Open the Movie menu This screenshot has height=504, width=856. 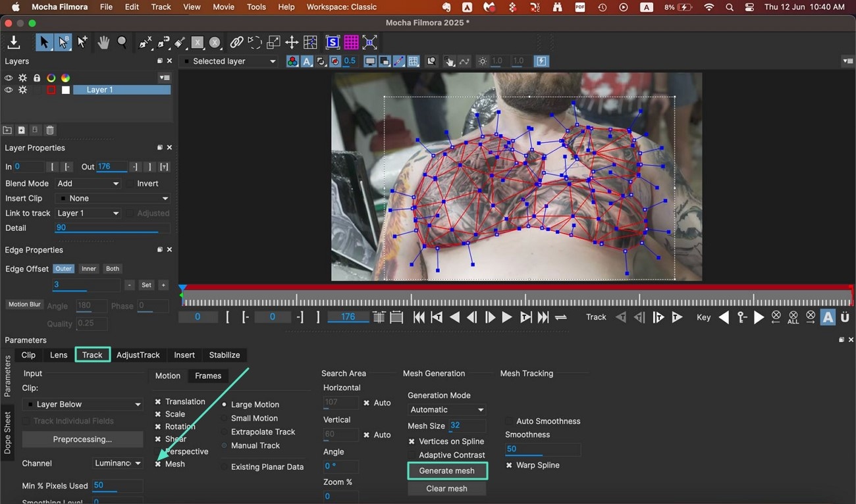224,7
